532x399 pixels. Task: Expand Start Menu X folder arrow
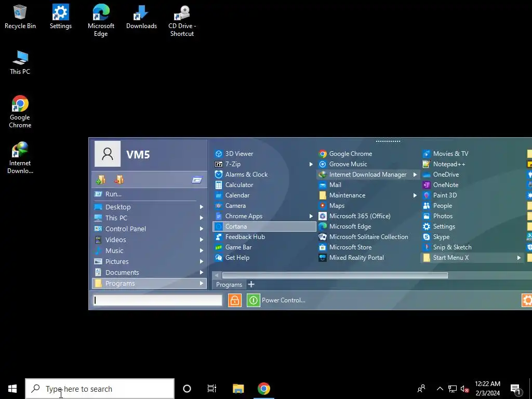tap(519, 258)
